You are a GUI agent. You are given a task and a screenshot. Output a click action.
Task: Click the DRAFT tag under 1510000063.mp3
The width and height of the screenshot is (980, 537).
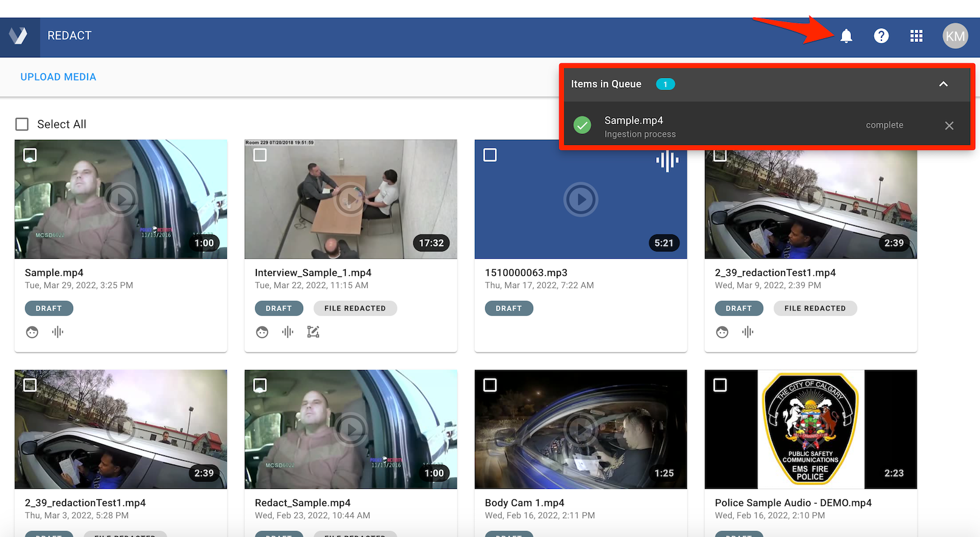click(x=508, y=308)
